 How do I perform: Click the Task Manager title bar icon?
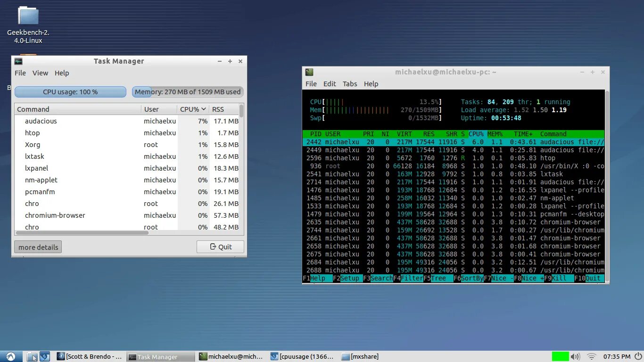pos(18,61)
